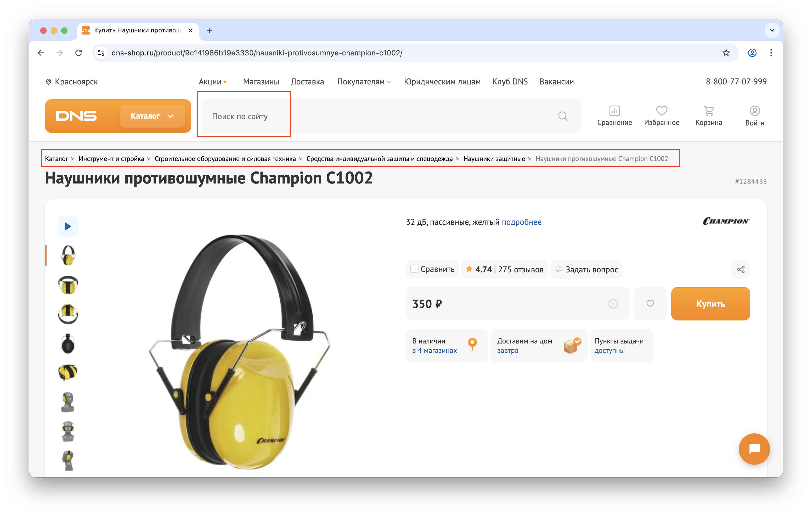This screenshot has width=812, height=516.
Task: Click the Войти user profile icon
Action: [x=754, y=111]
